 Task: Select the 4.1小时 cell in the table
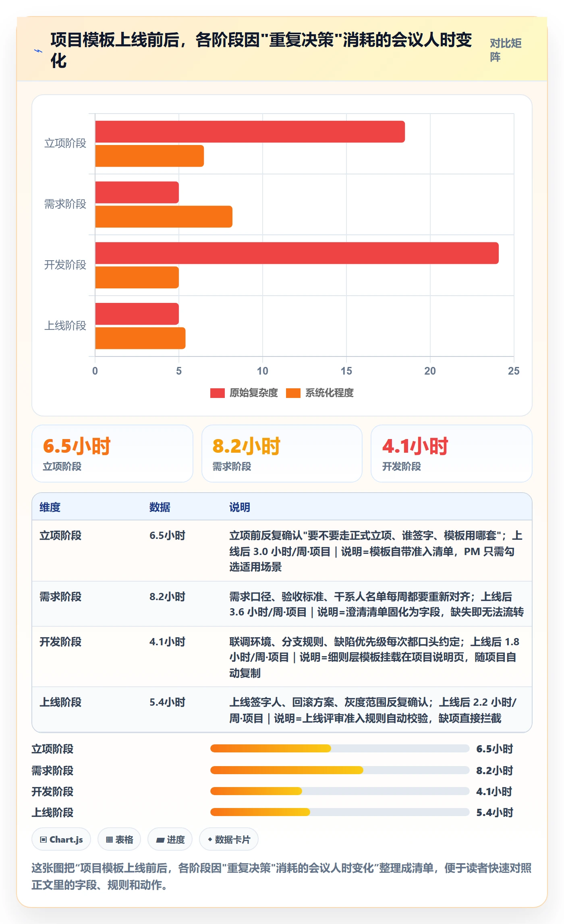(x=167, y=642)
